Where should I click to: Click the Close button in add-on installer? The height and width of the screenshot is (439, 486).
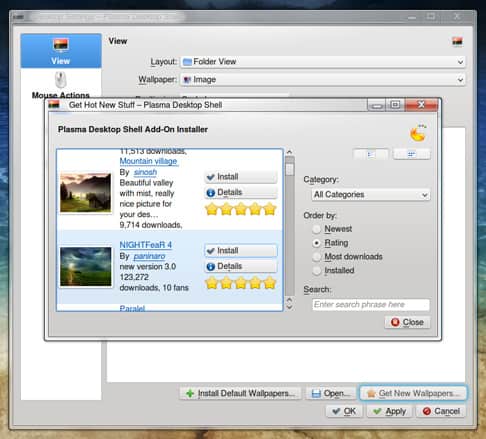[x=407, y=322]
